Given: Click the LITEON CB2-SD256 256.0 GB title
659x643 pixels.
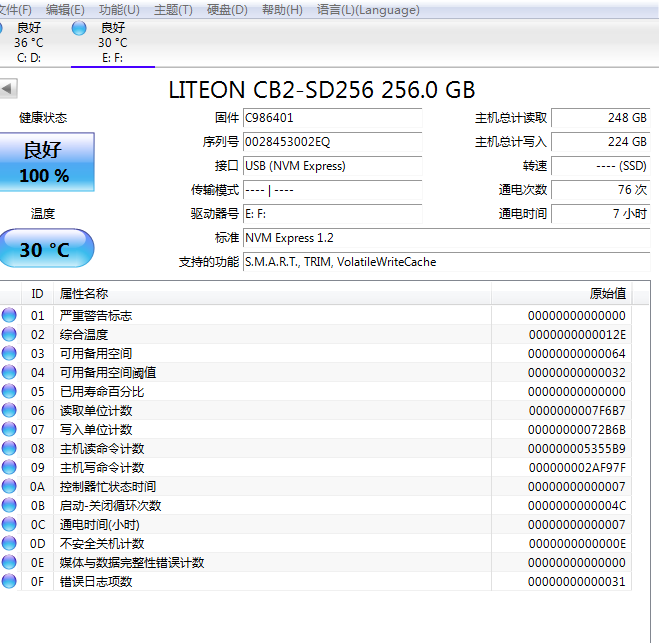Looking at the screenshot, I should [322, 90].
